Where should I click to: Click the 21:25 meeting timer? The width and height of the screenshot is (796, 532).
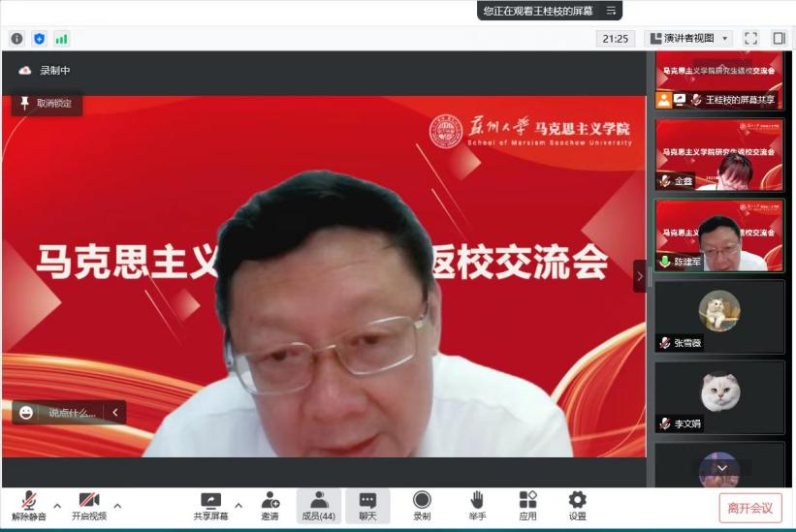[616, 39]
